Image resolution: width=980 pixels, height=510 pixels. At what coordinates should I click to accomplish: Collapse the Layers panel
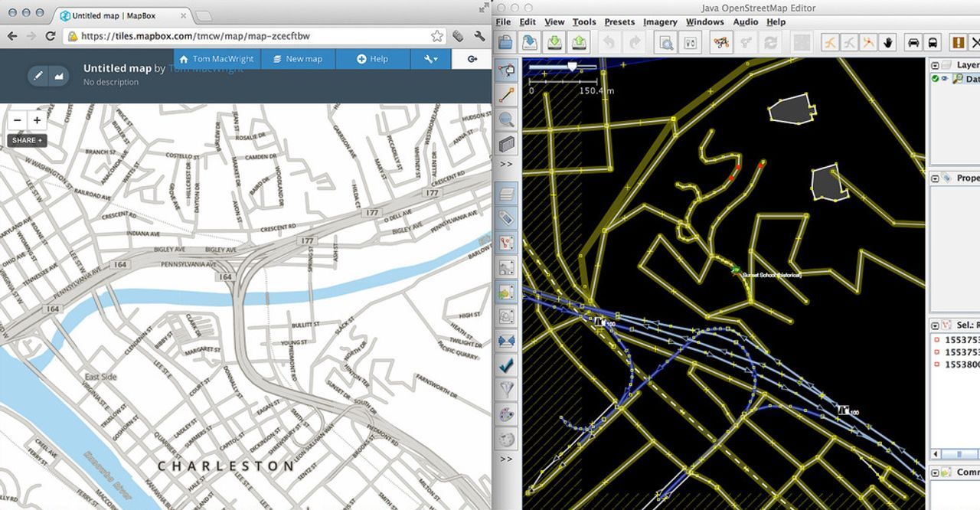pyautogui.click(x=936, y=65)
